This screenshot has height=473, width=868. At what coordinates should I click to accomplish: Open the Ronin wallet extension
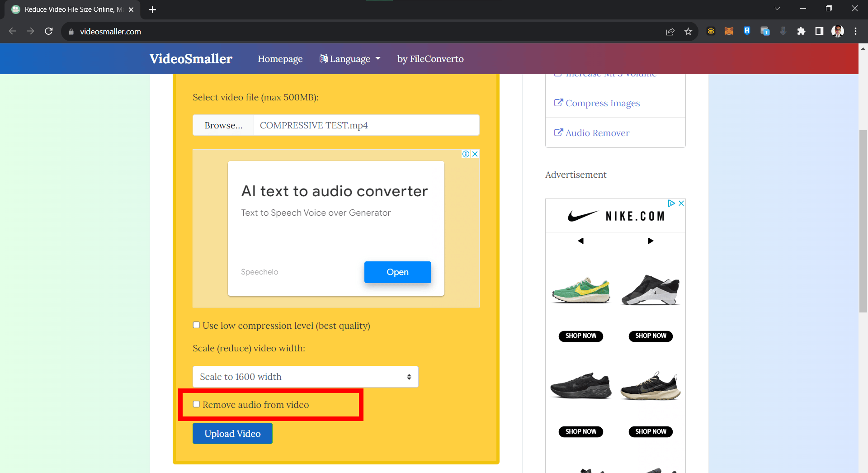tap(747, 31)
